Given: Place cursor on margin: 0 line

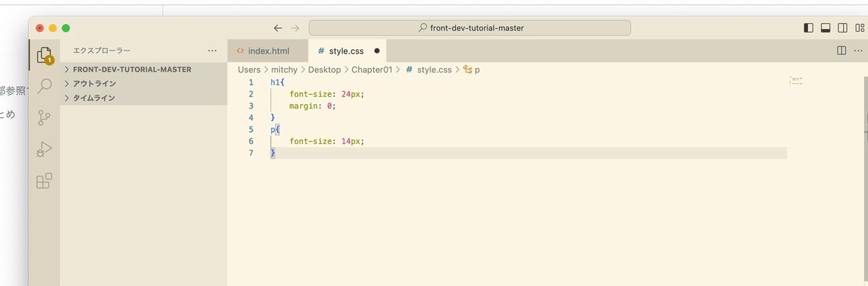Looking at the screenshot, I should point(313,106).
